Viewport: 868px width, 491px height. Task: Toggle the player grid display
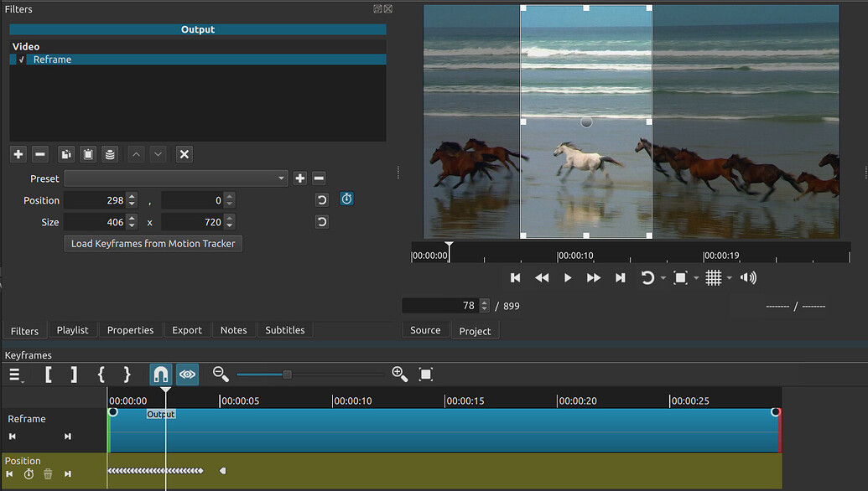714,277
